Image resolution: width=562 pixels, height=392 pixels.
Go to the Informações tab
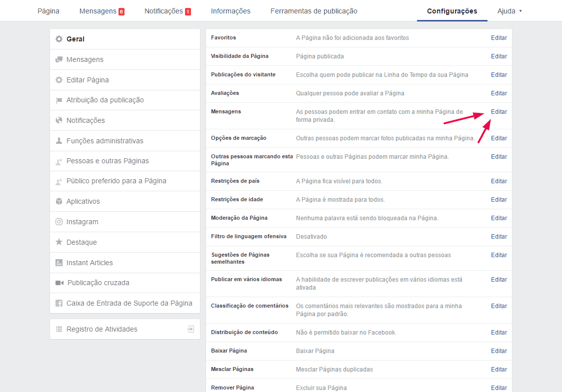[230, 11]
